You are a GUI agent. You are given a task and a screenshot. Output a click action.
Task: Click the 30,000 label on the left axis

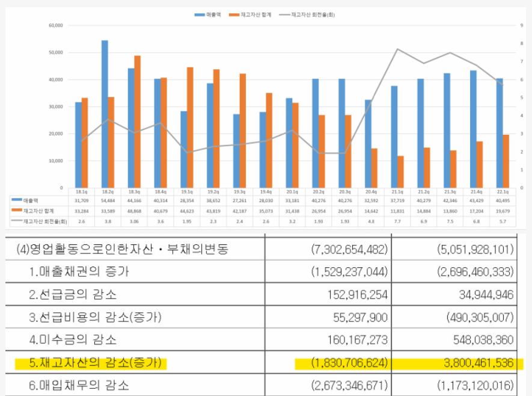[x=56, y=107]
